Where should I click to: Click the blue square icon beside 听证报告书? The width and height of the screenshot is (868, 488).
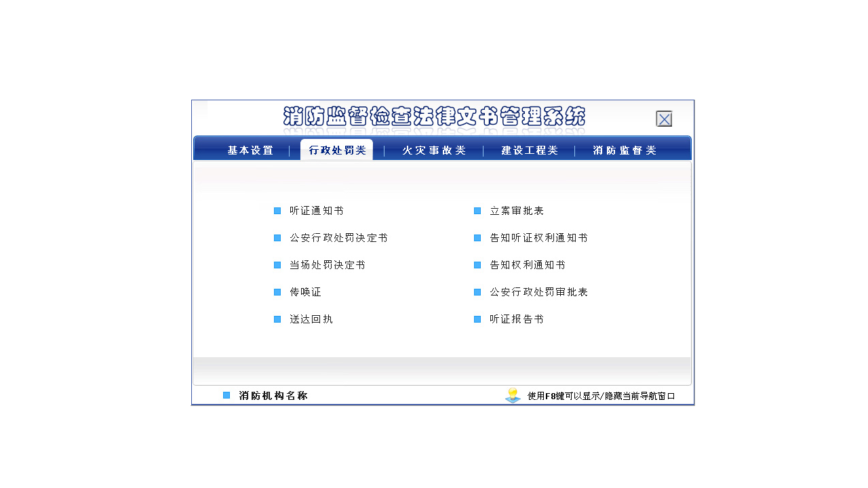(x=477, y=319)
